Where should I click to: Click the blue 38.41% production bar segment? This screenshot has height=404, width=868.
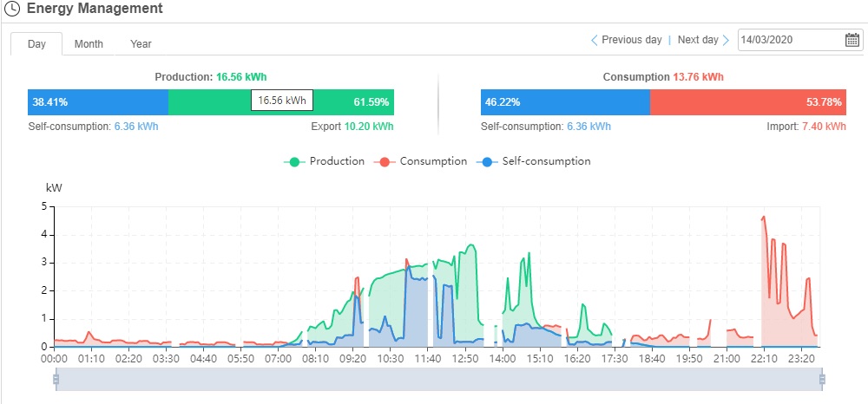pos(98,102)
